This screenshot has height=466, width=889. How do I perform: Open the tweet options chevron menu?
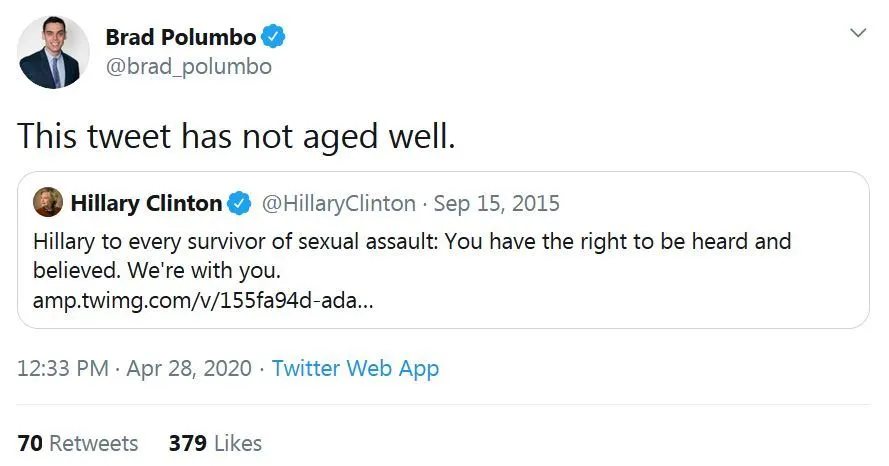coord(857,33)
